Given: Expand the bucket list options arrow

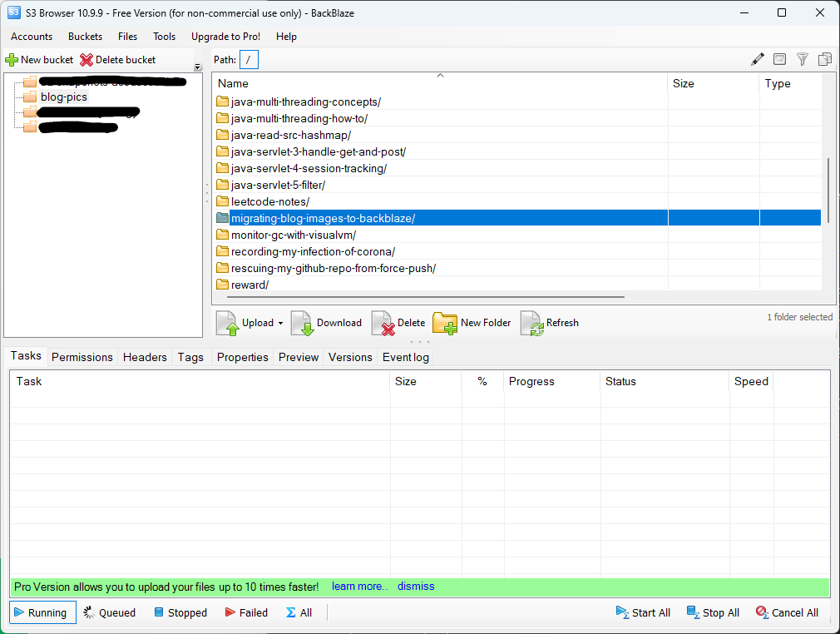Looking at the screenshot, I should pos(198,67).
